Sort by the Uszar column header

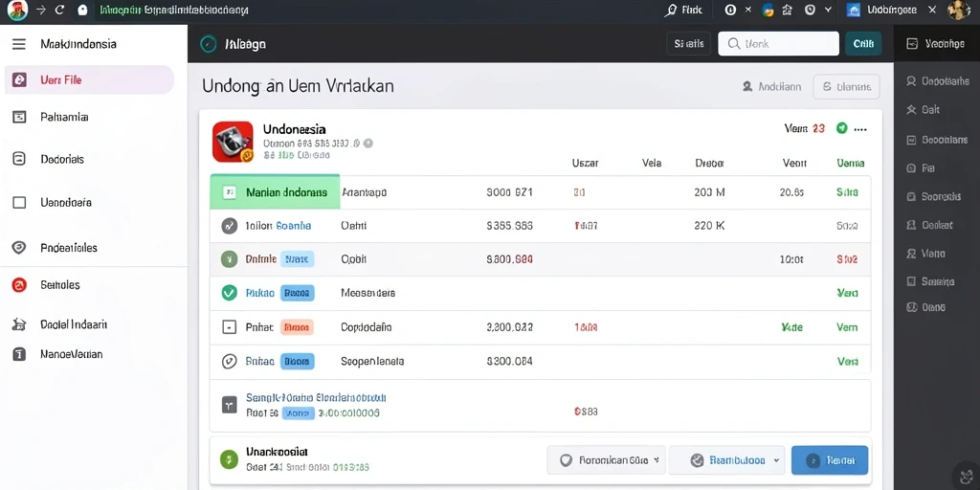point(585,163)
